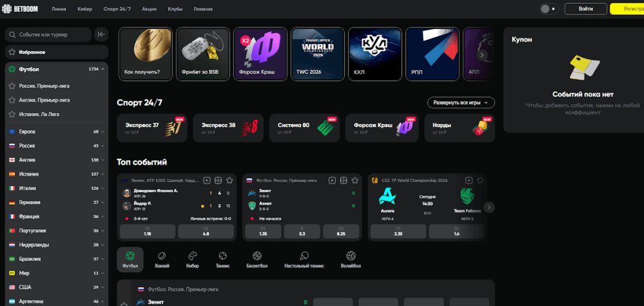
Task: Expand the Европа country group
Action: (103, 132)
